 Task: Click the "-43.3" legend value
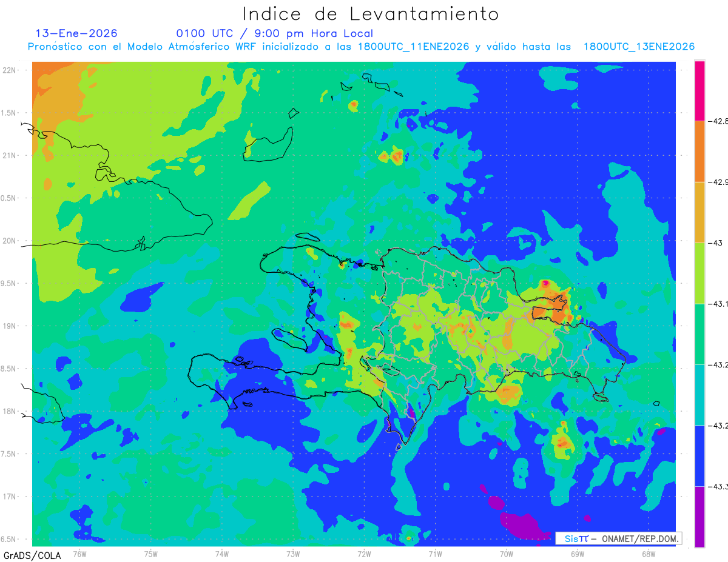[x=718, y=486]
